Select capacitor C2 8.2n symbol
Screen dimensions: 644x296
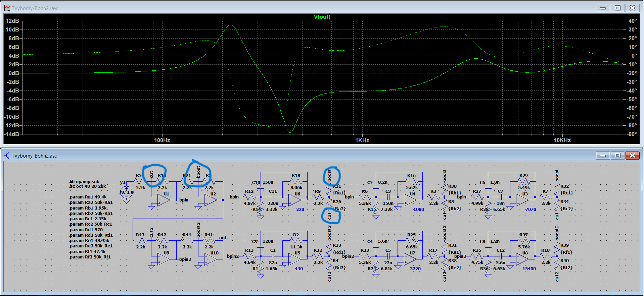pyautogui.click(x=376, y=188)
